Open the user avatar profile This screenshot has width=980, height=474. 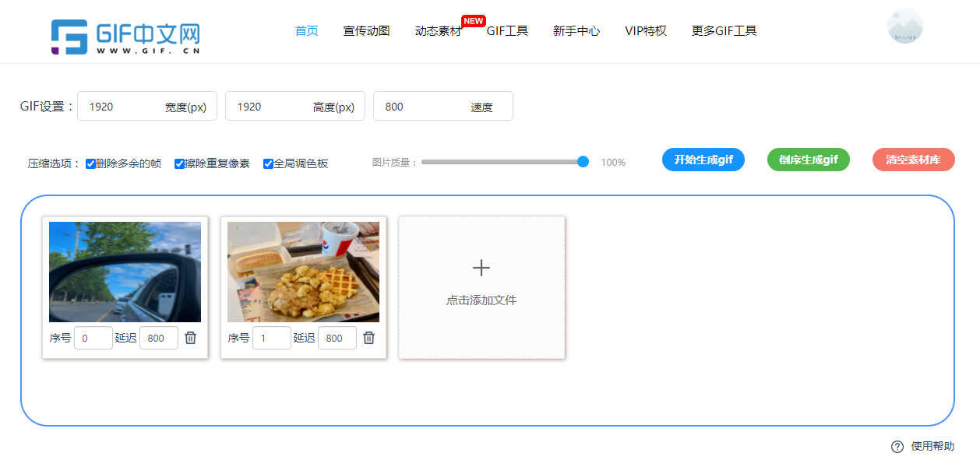click(x=904, y=26)
